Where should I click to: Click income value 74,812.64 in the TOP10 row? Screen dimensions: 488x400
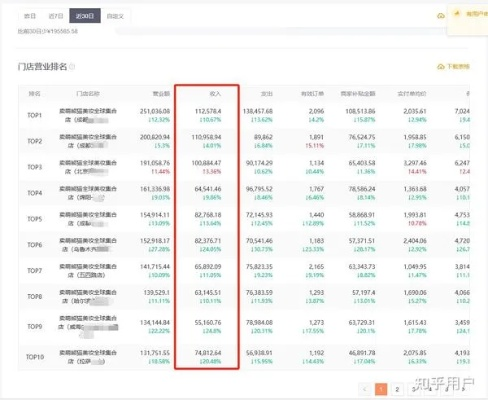coord(208,353)
